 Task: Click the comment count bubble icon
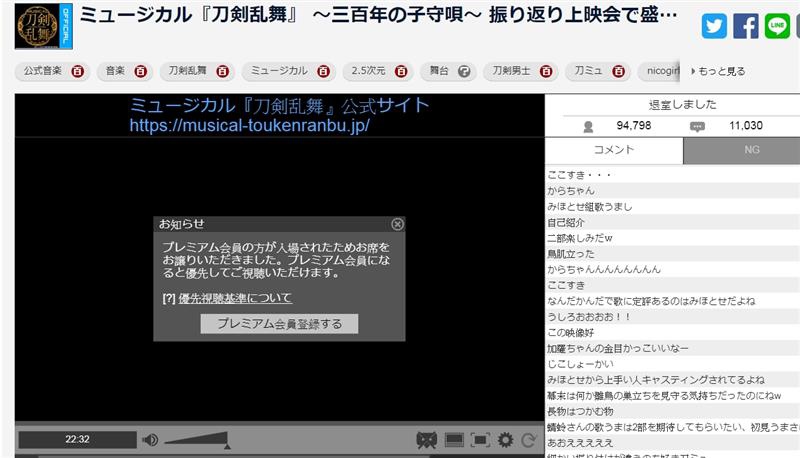pos(697,126)
